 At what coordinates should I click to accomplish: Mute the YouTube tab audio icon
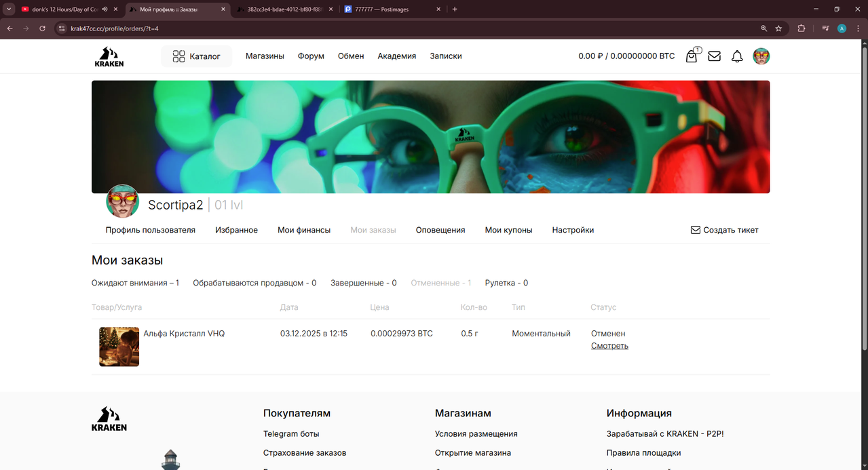[x=105, y=9]
